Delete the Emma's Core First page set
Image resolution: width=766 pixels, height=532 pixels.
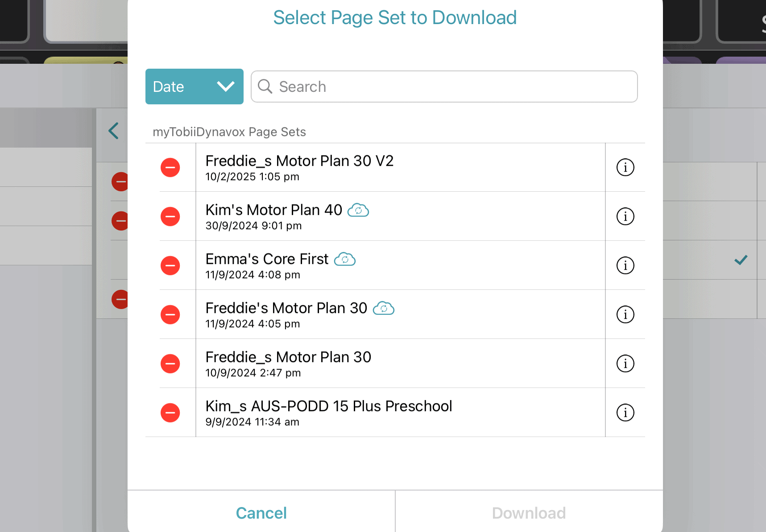pyautogui.click(x=170, y=265)
